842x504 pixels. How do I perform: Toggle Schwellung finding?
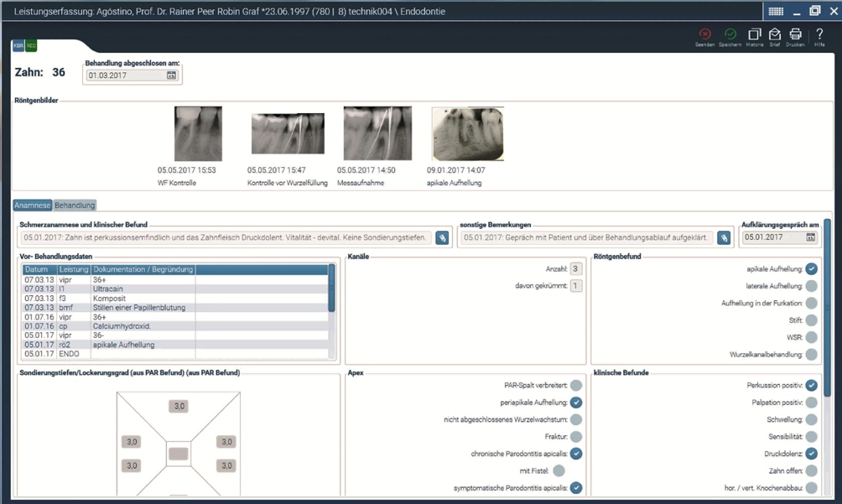tap(812, 420)
